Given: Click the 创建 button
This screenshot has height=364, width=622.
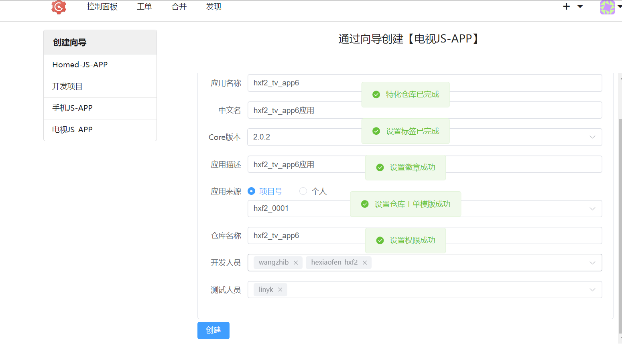Looking at the screenshot, I should point(213,330).
